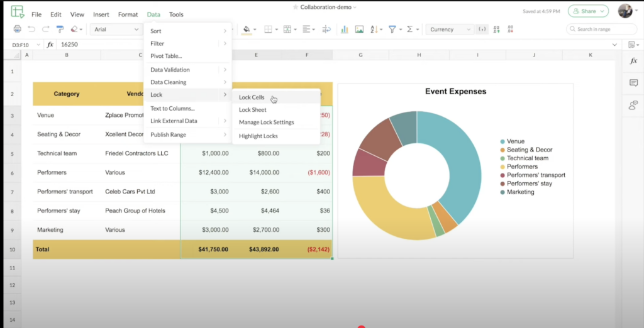Open the Comments panel in right sidebar

click(x=633, y=83)
